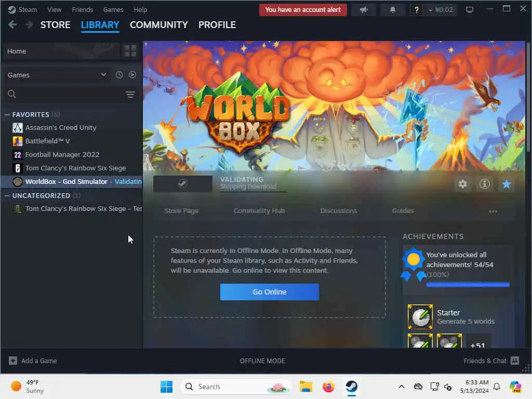This screenshot has width=532, height=399.
Task: Show hidden system tray icons
Action: tap(402, 387)
